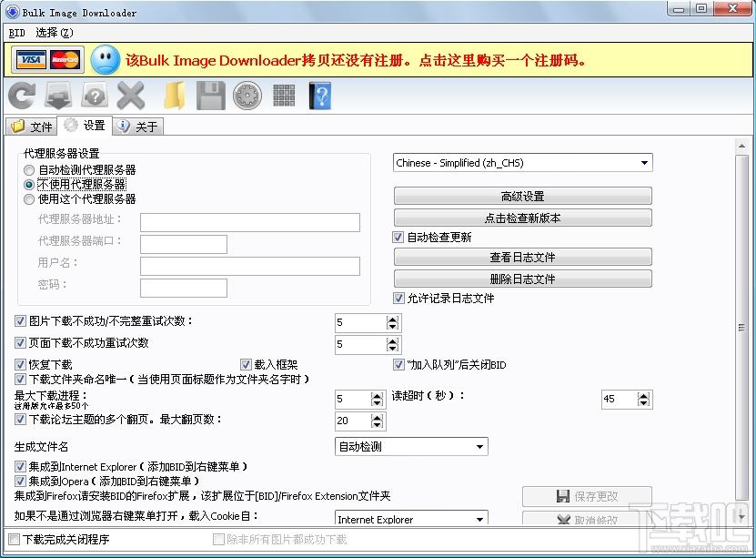Viewport: 756px width, 558px height.
Task: Open the Chinese - Simplified language dropdown
Action: pos(522,163)
